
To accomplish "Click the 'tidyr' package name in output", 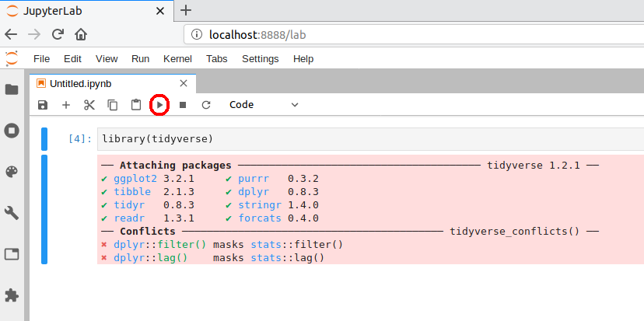I will coord(129,205).
